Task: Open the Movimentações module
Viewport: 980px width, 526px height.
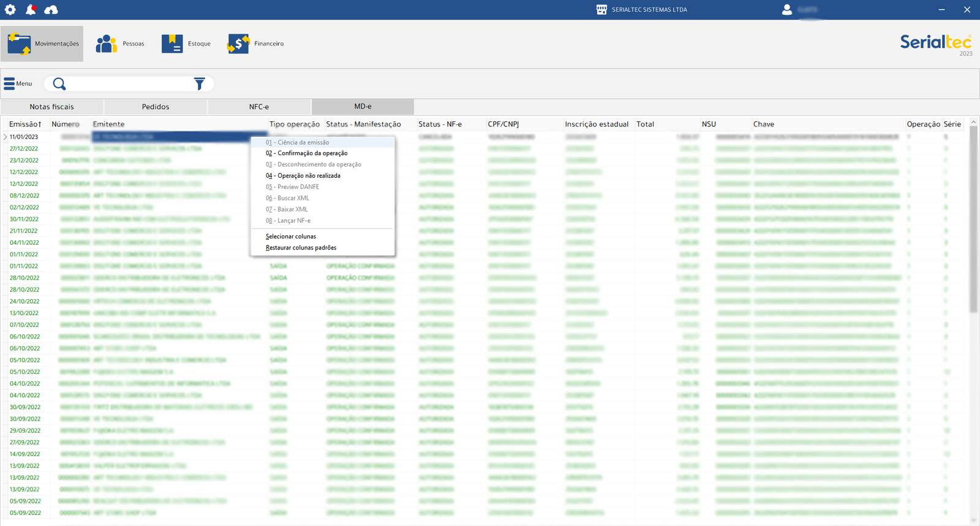Action: point(42,44)
